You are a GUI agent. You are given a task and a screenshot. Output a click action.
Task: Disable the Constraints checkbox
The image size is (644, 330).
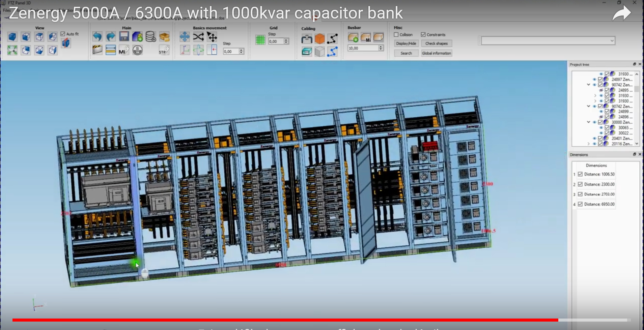(x=423, y=34)
